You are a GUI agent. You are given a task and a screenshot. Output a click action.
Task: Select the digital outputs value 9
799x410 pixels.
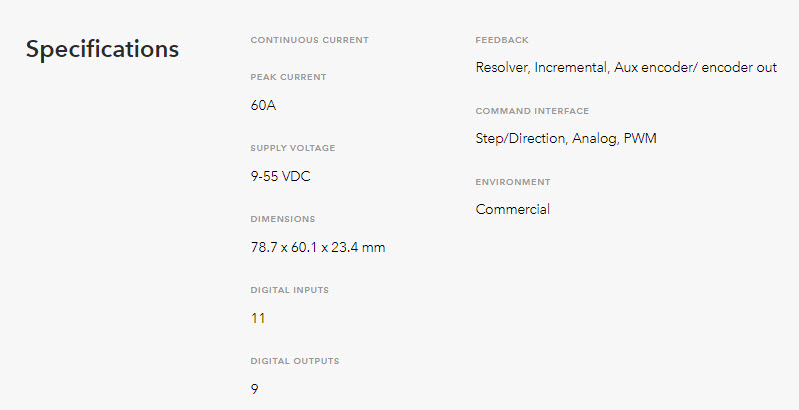[x=255, y=389]
